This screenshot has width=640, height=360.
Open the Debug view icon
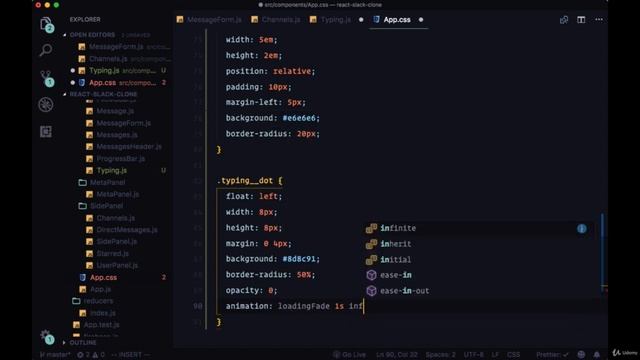click(46, 104)
